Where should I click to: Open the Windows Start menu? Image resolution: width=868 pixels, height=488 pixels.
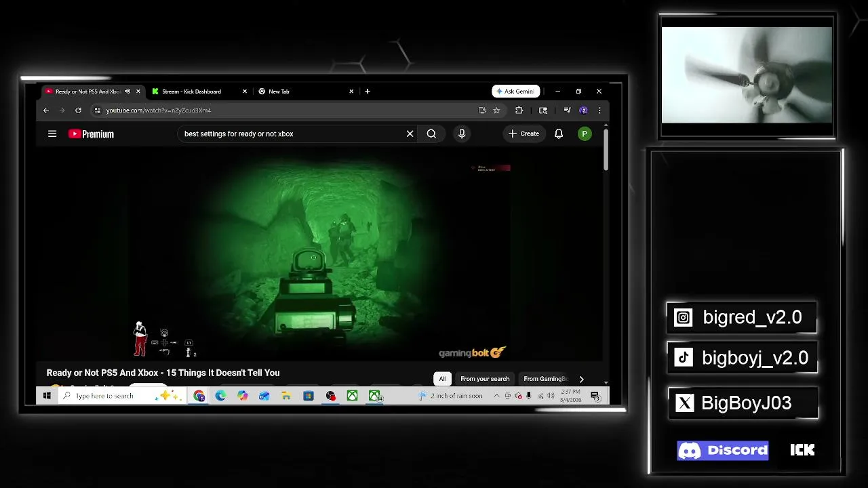[x=47, y=396]
